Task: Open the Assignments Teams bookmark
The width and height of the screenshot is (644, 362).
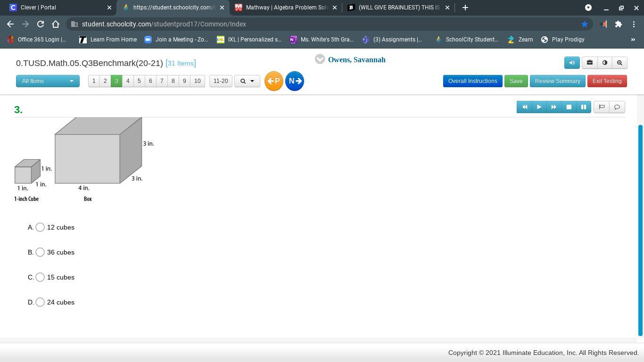Action: (x=392, y=40)
